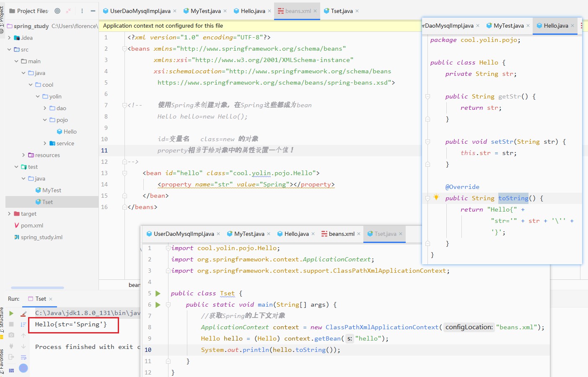Expand the .idea folder
This screenshot has width=588, height=377.
coord(9,38)
